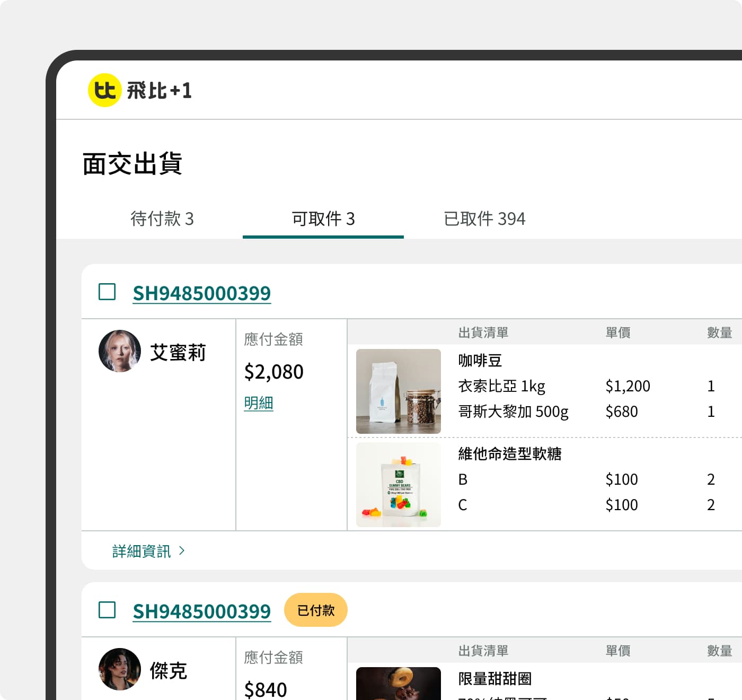
Task: Click the 已付款 paid status badge
Action: (315, 610)
